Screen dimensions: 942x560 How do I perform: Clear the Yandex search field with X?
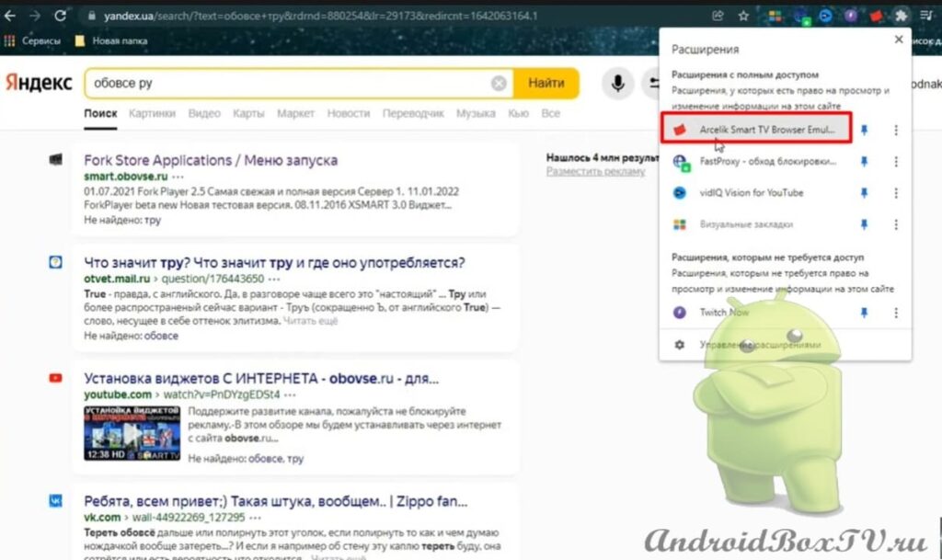point(499,84)
